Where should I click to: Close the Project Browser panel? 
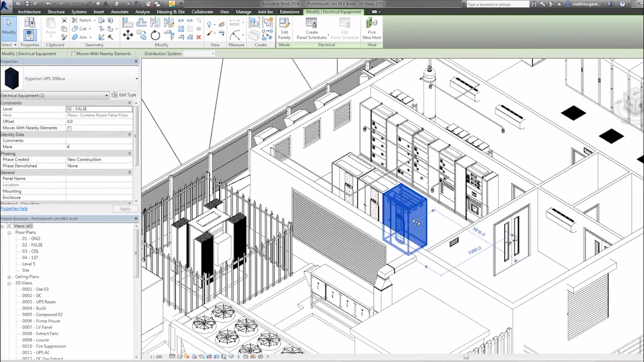tap(136, 219)
